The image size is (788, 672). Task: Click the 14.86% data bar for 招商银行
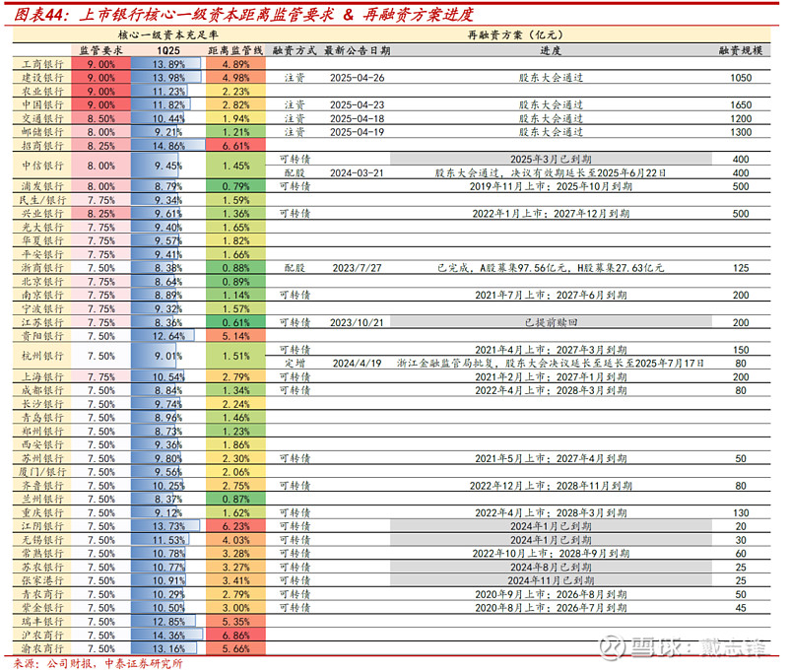pyautogui.click(x=165, y=144)
